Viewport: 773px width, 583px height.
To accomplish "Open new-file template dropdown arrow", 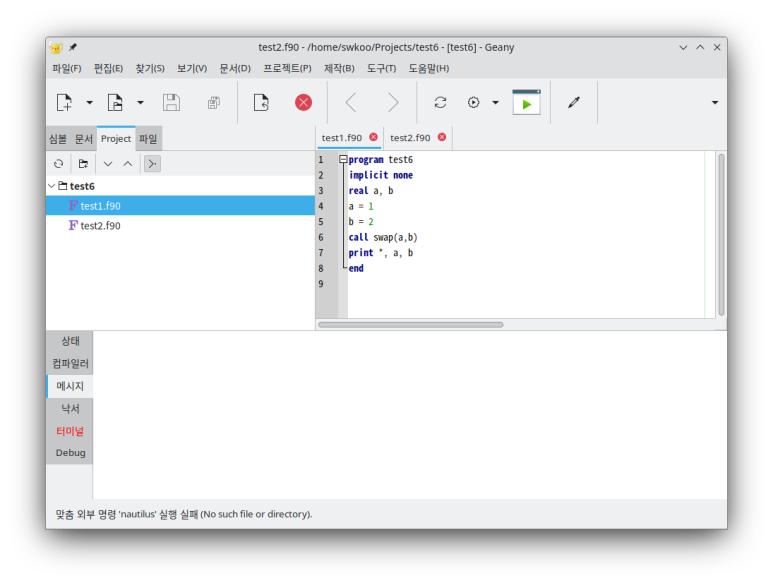I will click(89, 103).
